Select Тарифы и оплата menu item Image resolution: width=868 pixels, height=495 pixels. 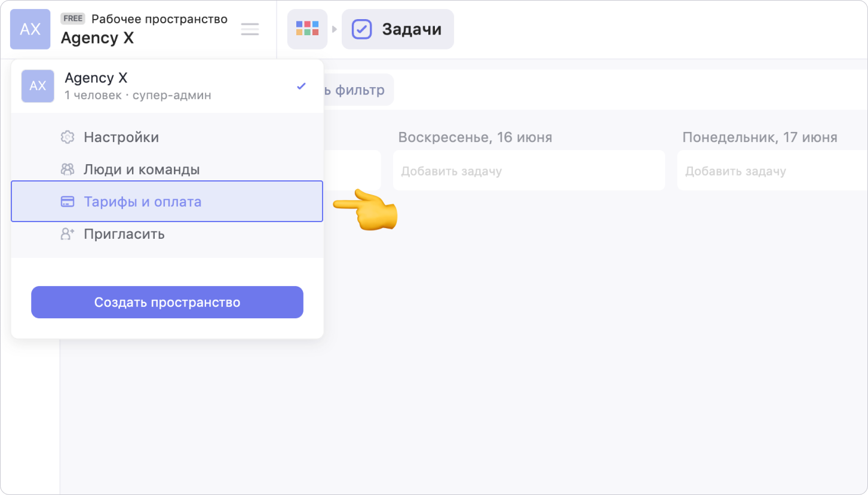pyautogui.click(x=143, y=202)
